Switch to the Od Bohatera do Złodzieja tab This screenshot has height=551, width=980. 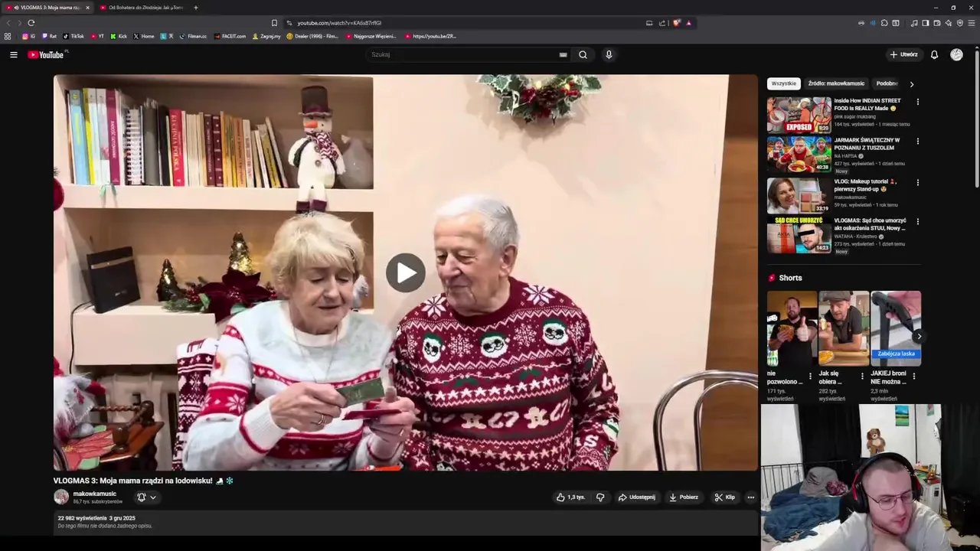(141, 8)
